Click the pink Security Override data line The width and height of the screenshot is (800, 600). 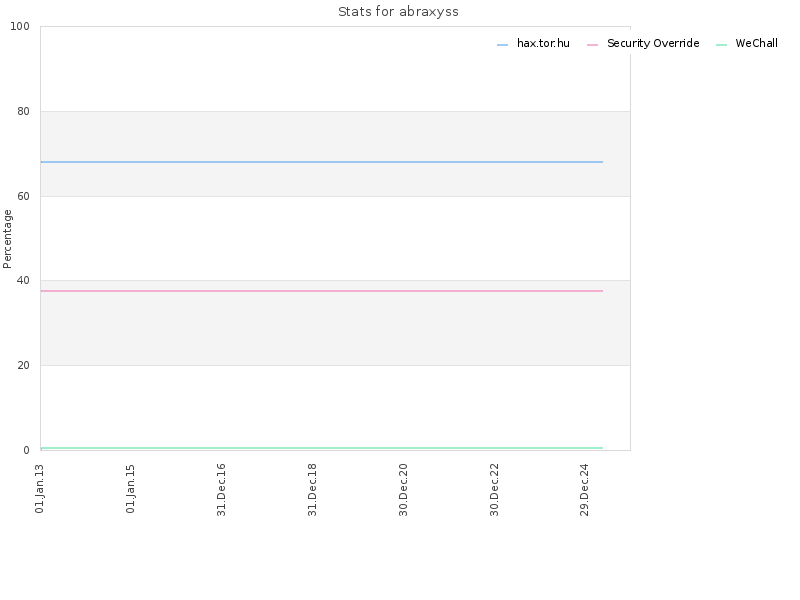(x=321, y=291)
